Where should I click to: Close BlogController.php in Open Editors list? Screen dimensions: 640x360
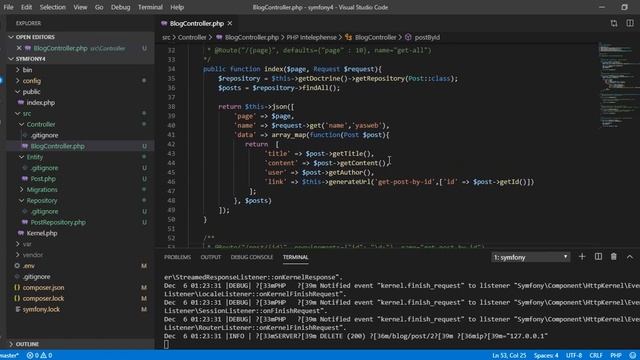pos(19,48)
